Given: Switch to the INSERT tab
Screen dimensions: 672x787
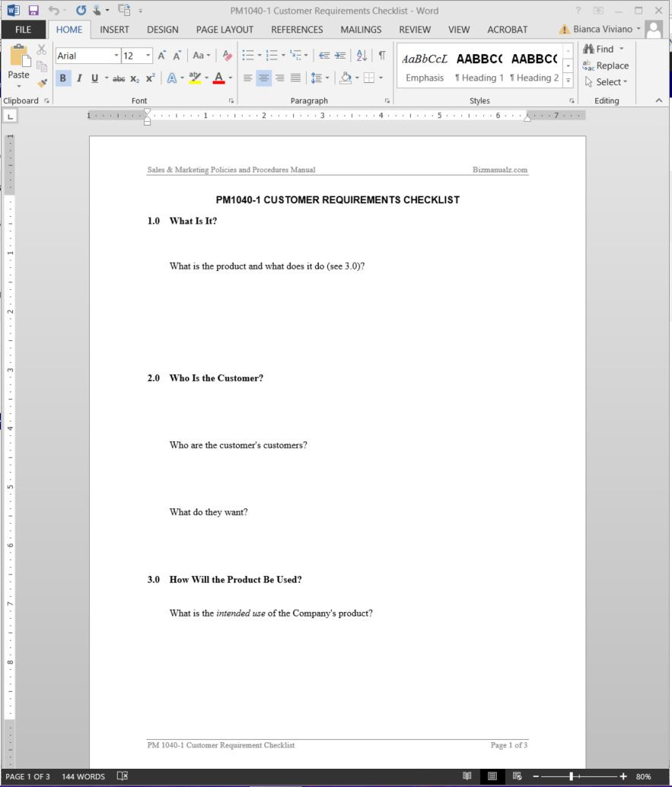Looking at the screenshot, I should point(114,30).
